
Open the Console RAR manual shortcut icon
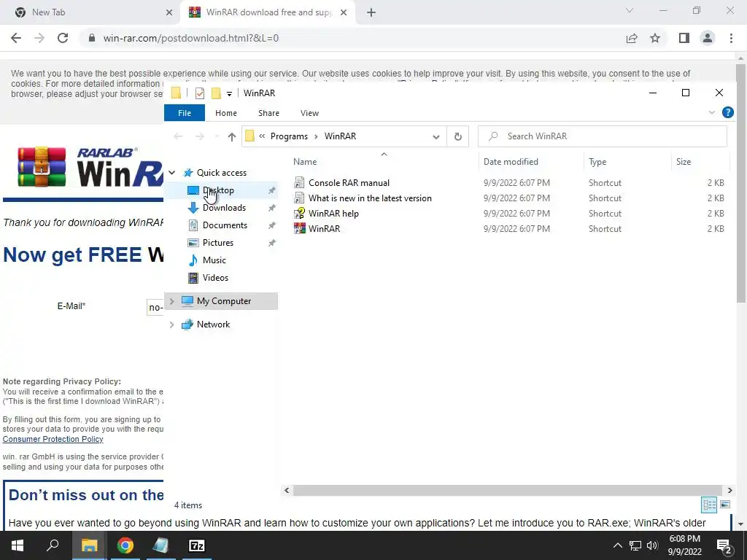(299, 183)
